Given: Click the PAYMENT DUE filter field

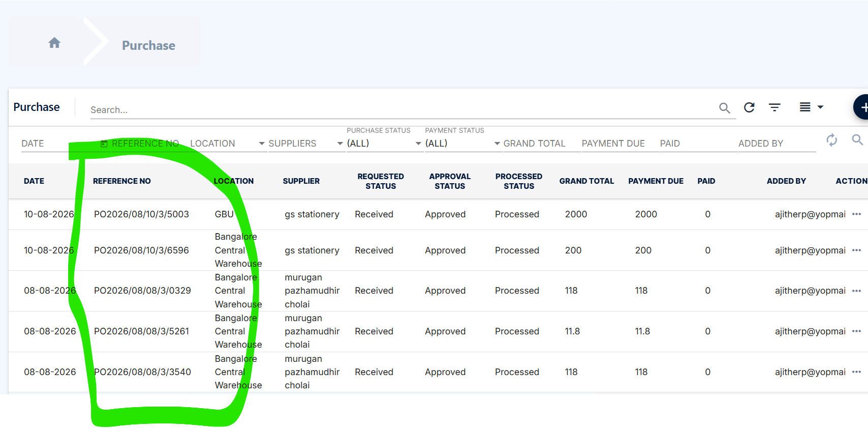Looking at the screenshot, I should (619, 144).
